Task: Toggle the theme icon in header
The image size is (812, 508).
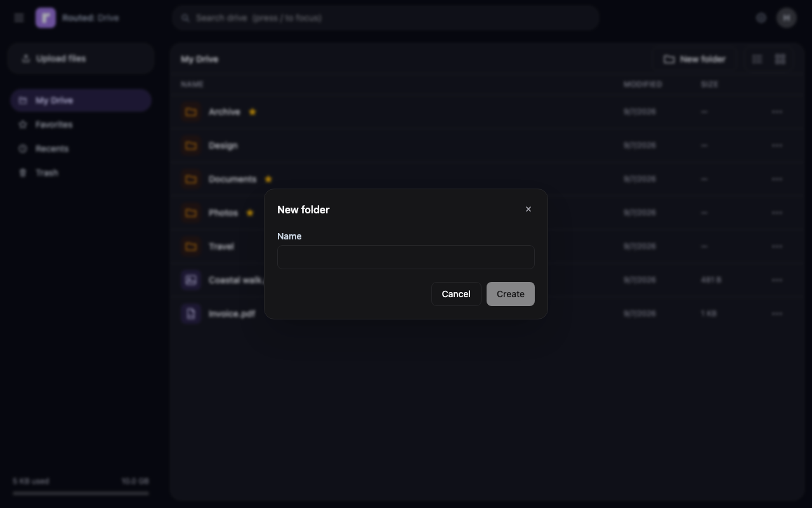Action: click(761, 18)
